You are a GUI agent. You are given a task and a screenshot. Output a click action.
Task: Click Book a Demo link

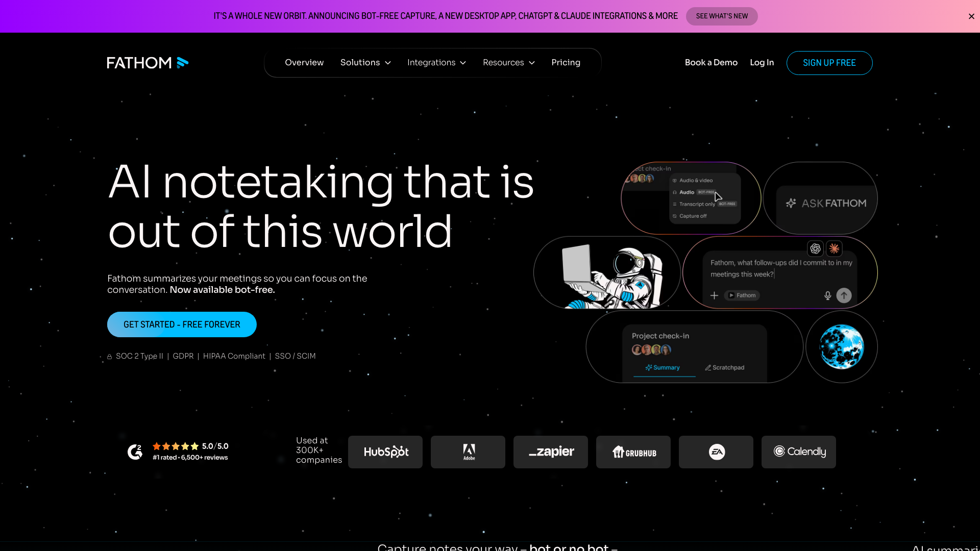[711, 62]
